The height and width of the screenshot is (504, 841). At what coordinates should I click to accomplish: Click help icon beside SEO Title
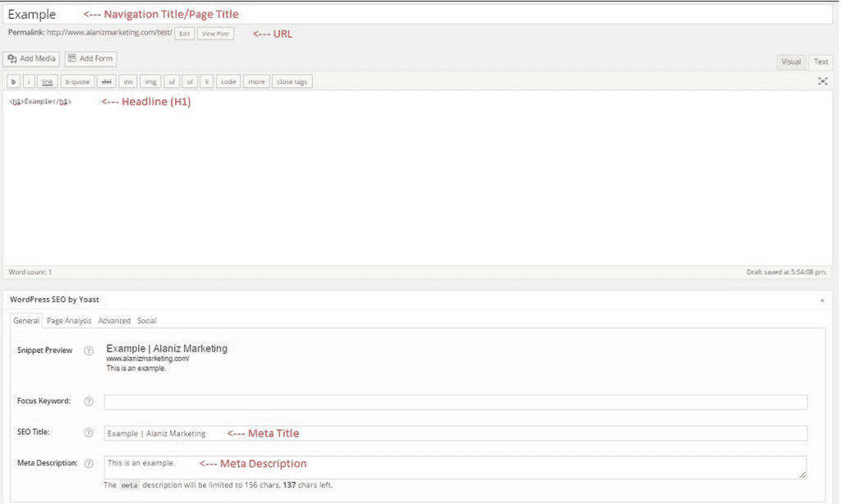click(x=89, y=433)
